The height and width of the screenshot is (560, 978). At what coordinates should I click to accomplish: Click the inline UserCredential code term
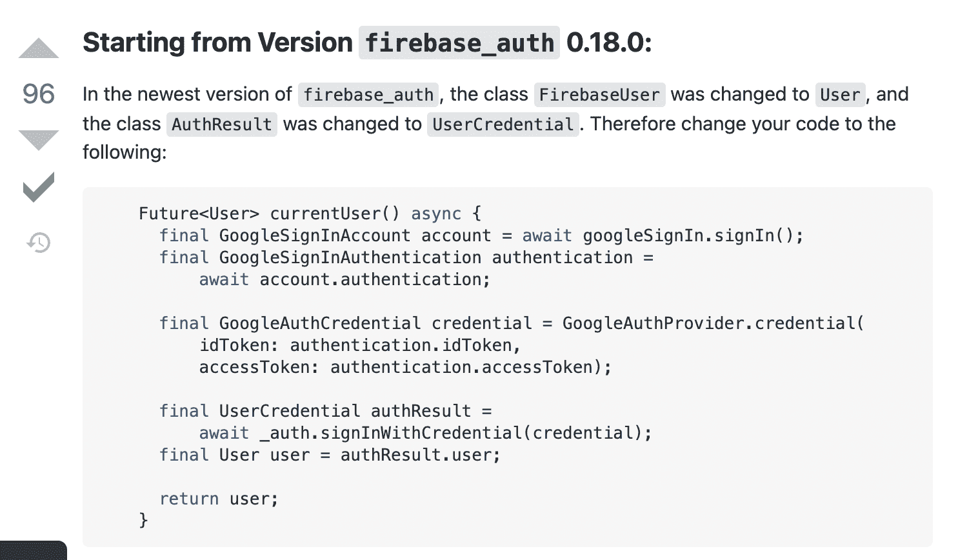pyautogui.click(x=503, y=125)
